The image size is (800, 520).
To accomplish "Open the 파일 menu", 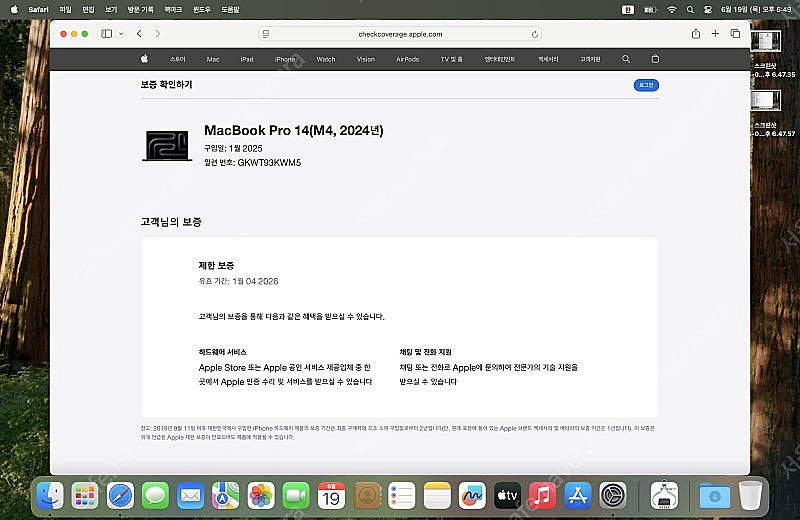I will 65,9.
